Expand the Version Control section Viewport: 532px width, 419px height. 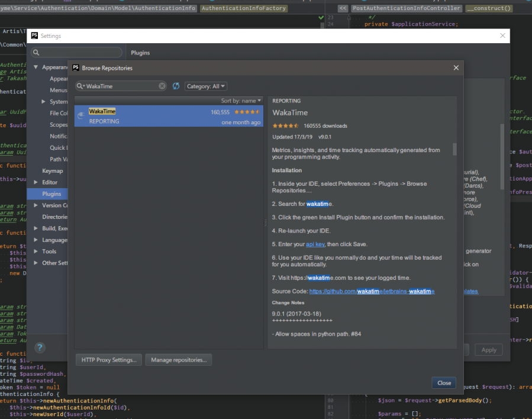[x=36, y=205]
